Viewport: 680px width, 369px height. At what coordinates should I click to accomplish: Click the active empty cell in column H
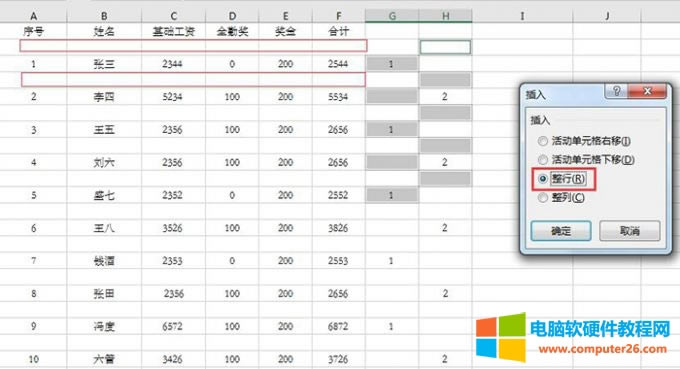pyautogui.click(x=445, y=47)
